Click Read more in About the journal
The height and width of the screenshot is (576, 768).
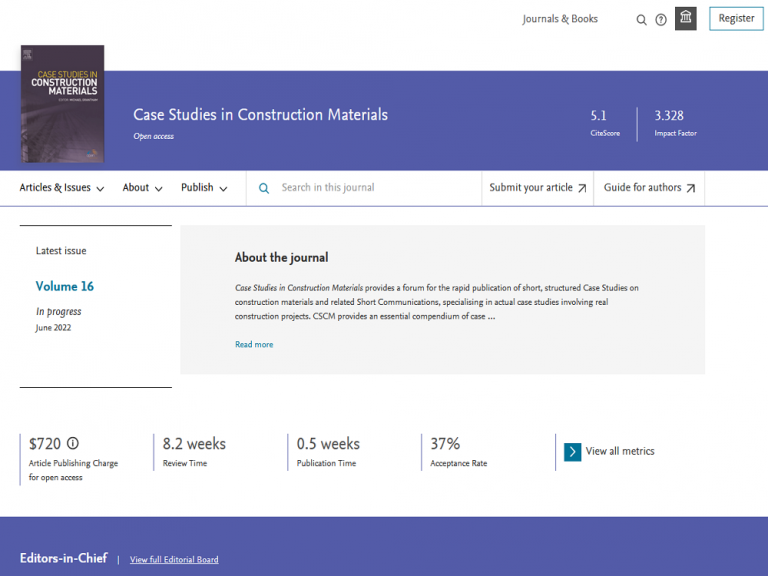click(x=254, y=344)
